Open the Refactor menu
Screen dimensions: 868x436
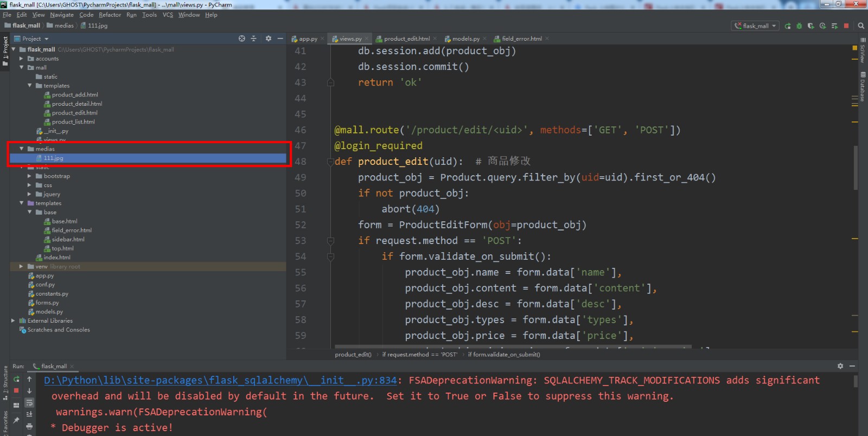[x=110, y=15]
